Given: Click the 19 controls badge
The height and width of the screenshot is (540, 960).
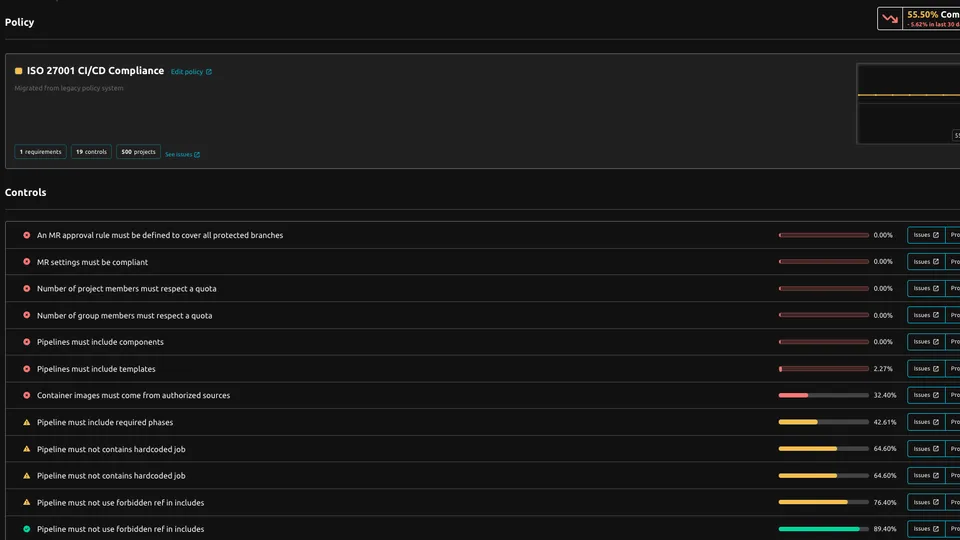Looking at the screenshot, I should pos(91,152).
